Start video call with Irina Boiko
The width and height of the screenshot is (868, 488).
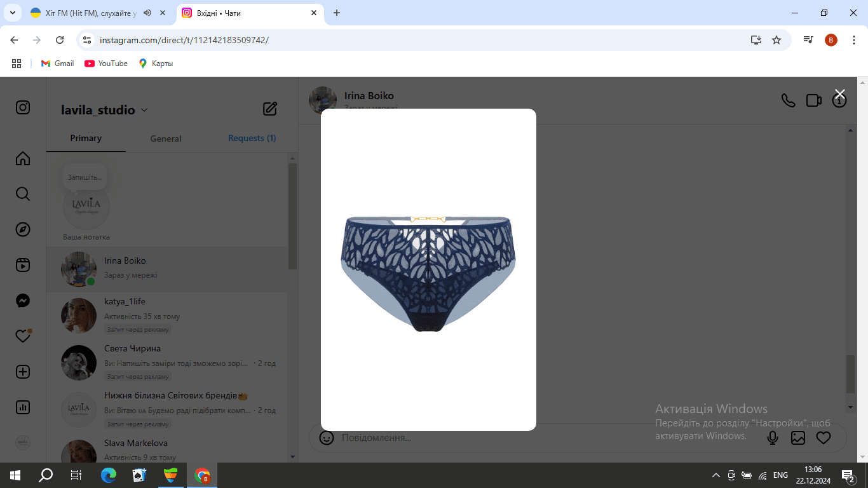[x=814, y=100]
